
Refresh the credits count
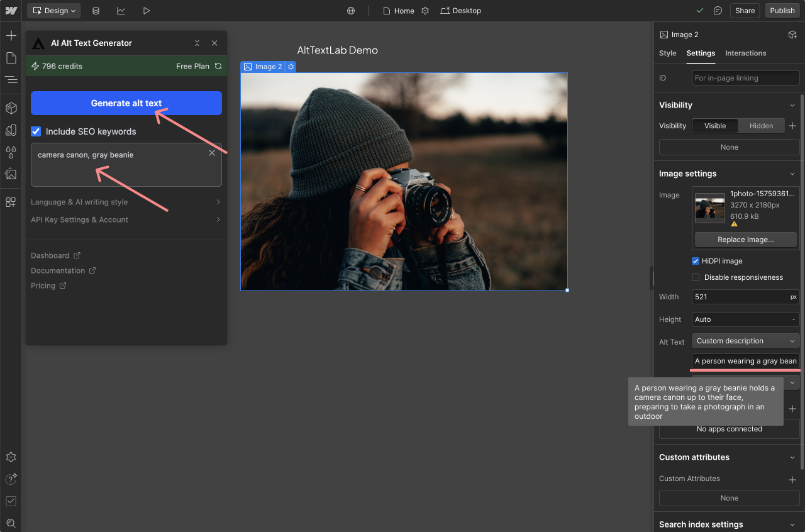tap(218, 66)
